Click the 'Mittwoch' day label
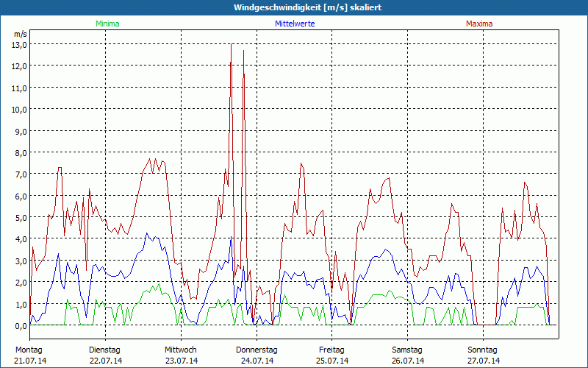 pyautogui.click(x=181, y=350)
